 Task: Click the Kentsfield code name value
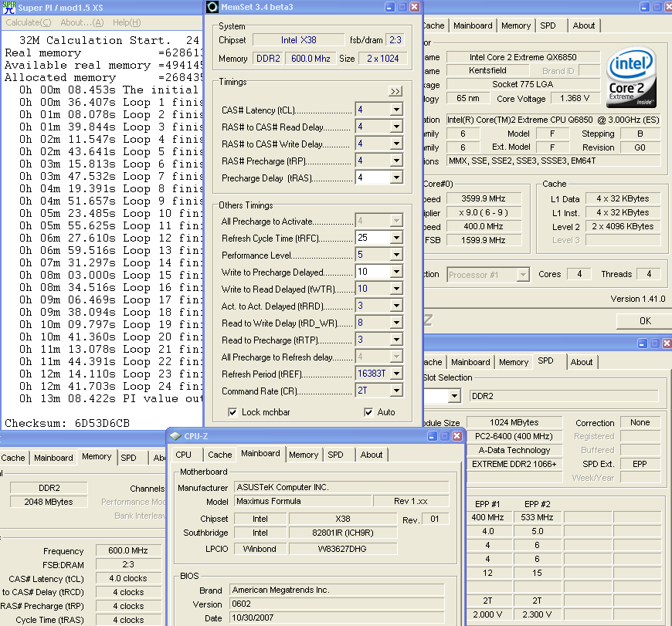click(x=487, y=70)
